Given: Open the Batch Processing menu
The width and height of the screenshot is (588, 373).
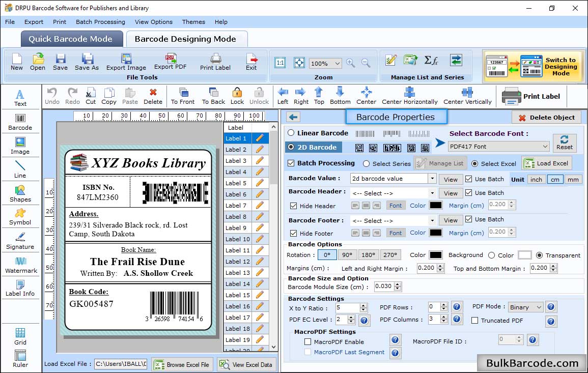Looking at the screenshot, I should coord(100,22).
